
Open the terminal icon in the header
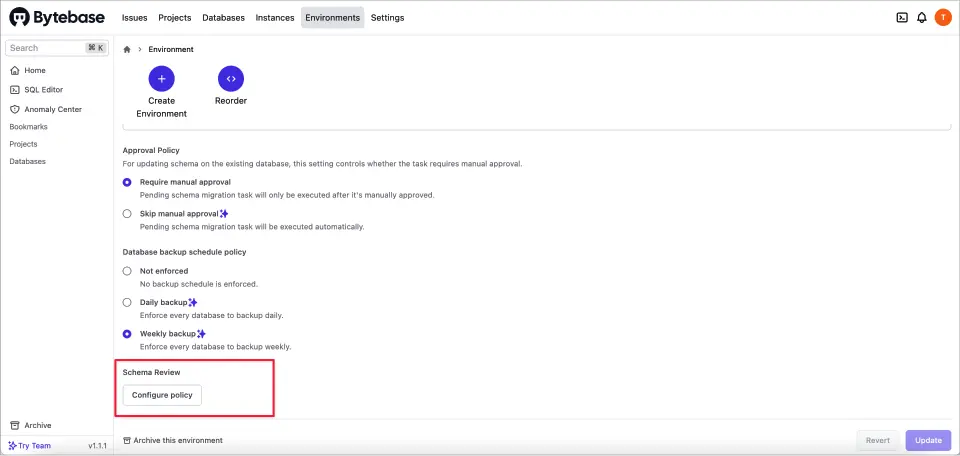pos(902,17)
